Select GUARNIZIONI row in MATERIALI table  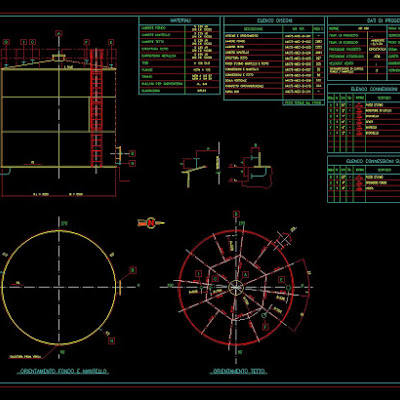point(180,91)
